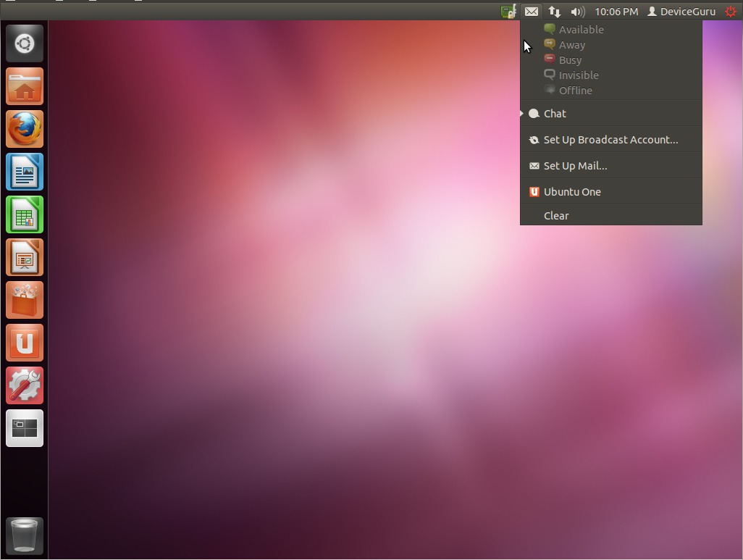The width and height of the screenshot is (743, 560).
Task: Choose Set Up Mail... menu entry
Action: point(610,165)
